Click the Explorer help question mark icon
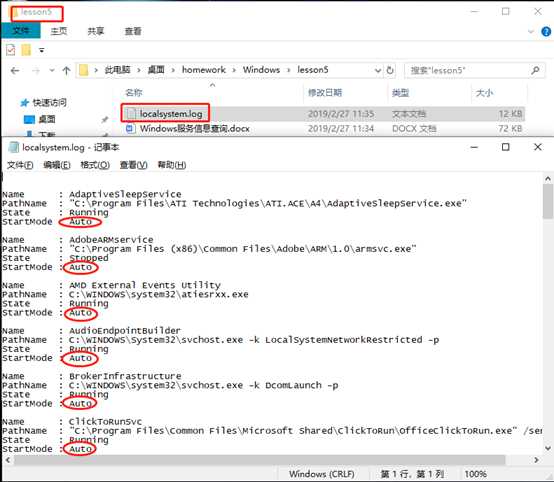 tap(546, 31)
